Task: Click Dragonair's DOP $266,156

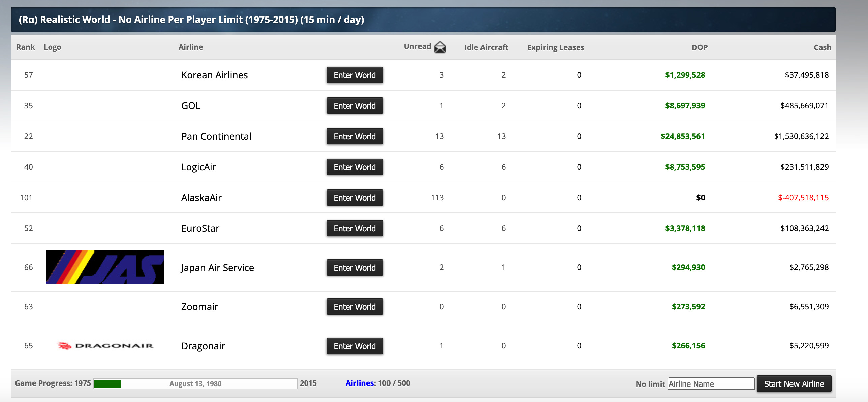Action: [688, 346]
